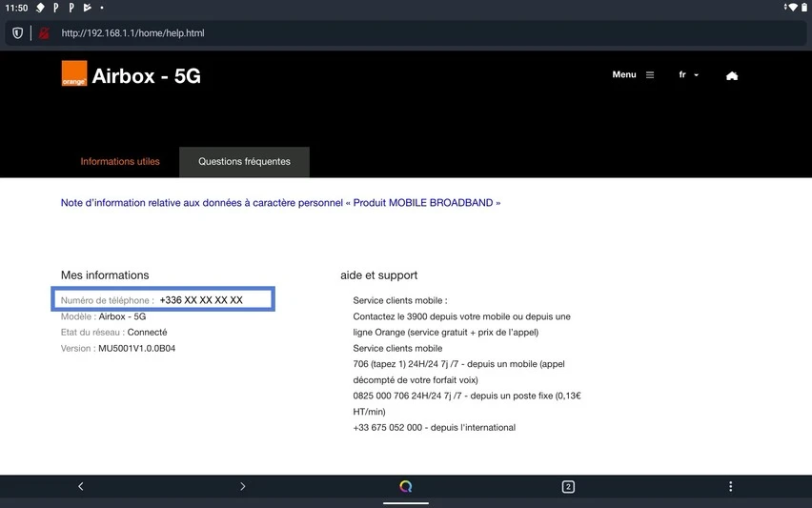The image size is (812, 508).
Task: Tap the tracking protection shield icon
Action: 17,33
